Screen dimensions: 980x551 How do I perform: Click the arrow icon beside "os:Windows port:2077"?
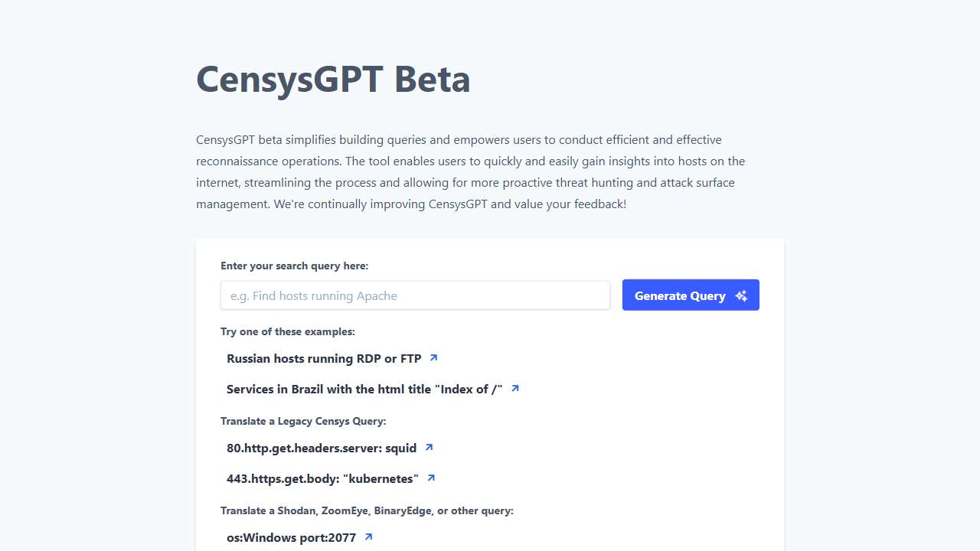coord(368,536)
